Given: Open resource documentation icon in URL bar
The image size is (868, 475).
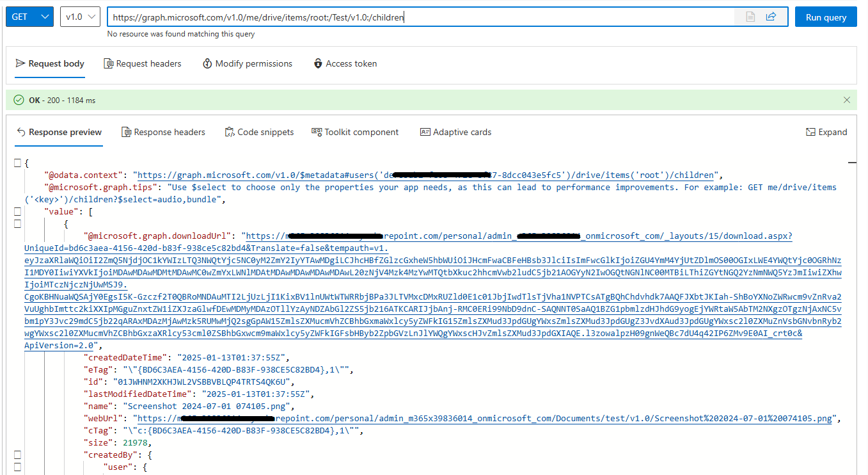Looking at the screenshot, I should point(751,17).
